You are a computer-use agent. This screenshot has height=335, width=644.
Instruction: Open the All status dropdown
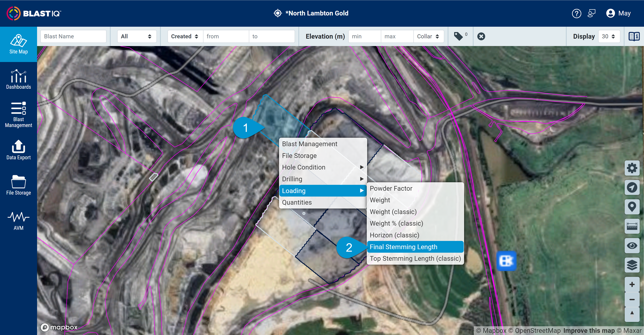(137, 36)
